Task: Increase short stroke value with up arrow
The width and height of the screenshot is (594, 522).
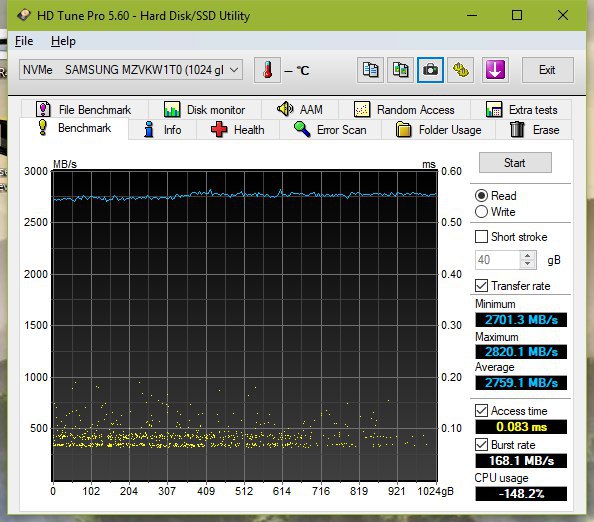Action: [528, 256]
